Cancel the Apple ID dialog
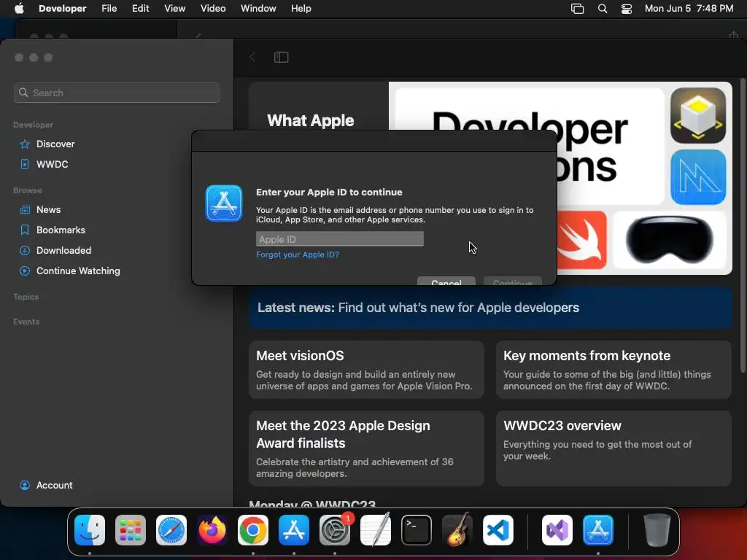 [446, 281]
